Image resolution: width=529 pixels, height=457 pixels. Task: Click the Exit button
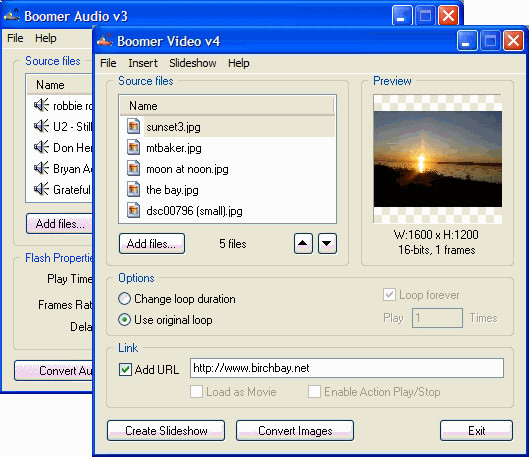(476, 431)
